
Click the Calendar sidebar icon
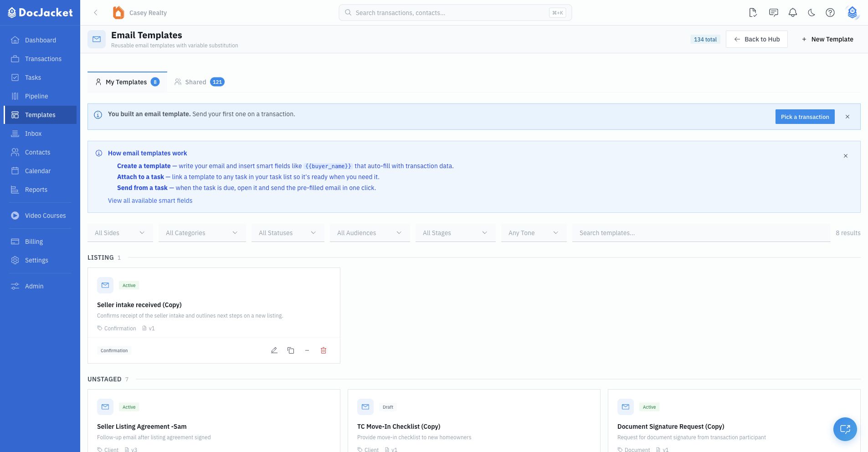(x=15, y=171)
